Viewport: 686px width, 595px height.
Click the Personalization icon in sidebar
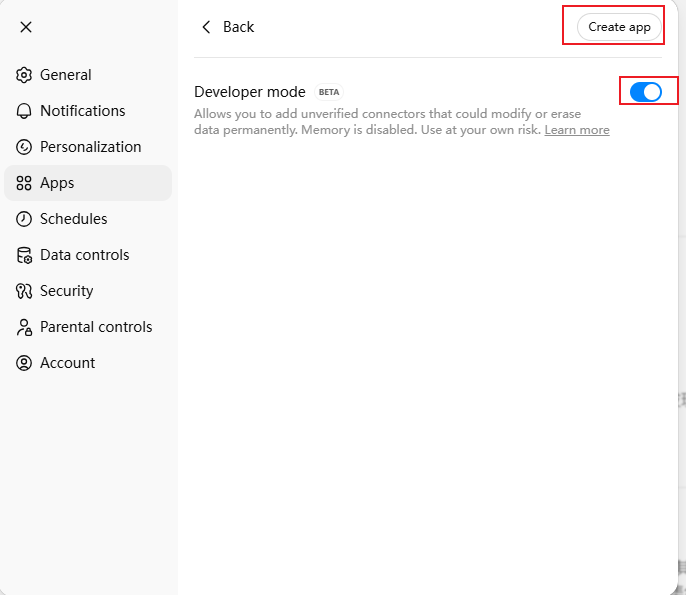point(24,147)
